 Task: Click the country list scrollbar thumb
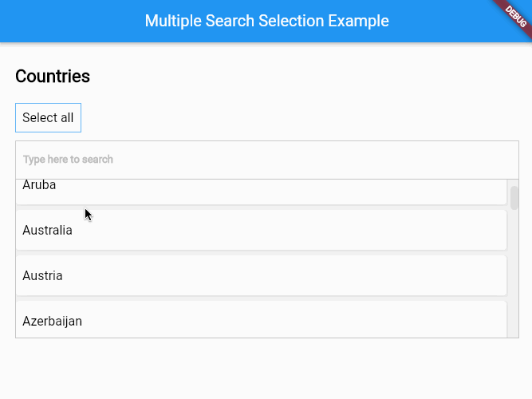point(514,197)
